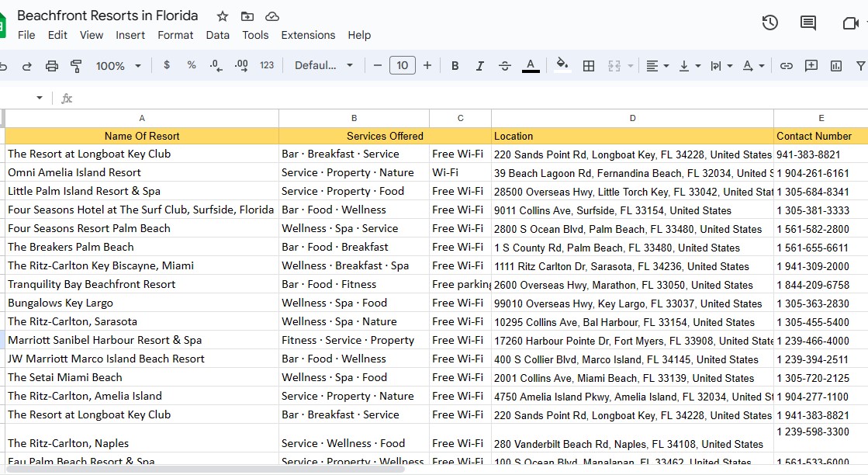Click the Insert link icon
Screen dimensions: 868x475
(787, 66)
